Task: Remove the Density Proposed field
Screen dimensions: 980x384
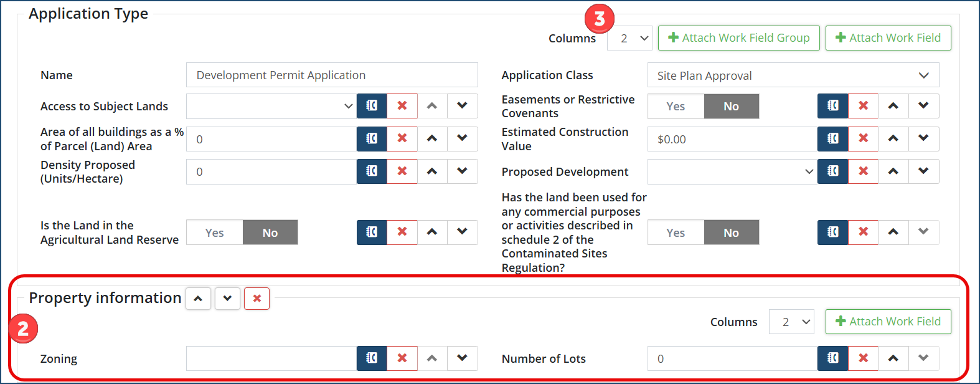Action: (x=402, y=171)
